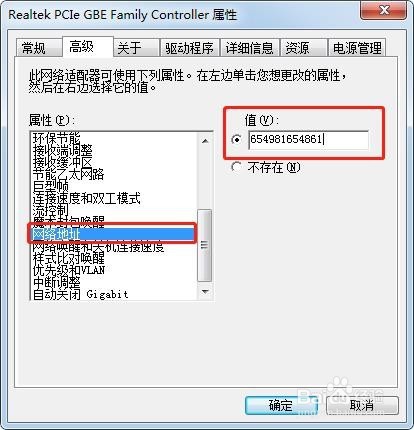
Task: Click the property list scroll down arrow
Action: click(x=205, y=291)
